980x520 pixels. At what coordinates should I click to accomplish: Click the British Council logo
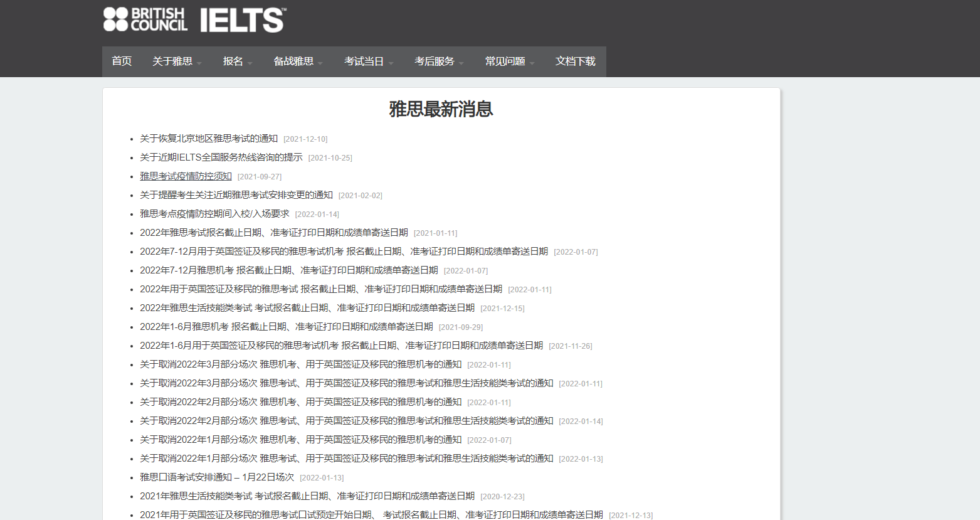[145, 19]
